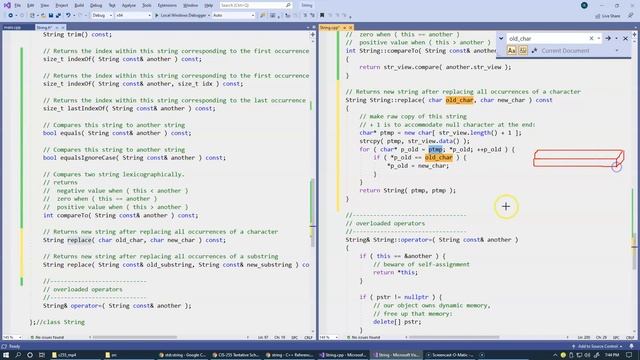Close the String.h tab

tap(63, 27)
